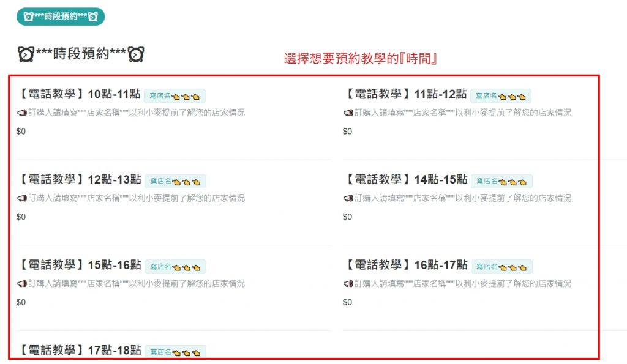Screen dimensions: 627x364
Task: Click 寫店名 tag beside 11點-12點
Action: [501, 96]
